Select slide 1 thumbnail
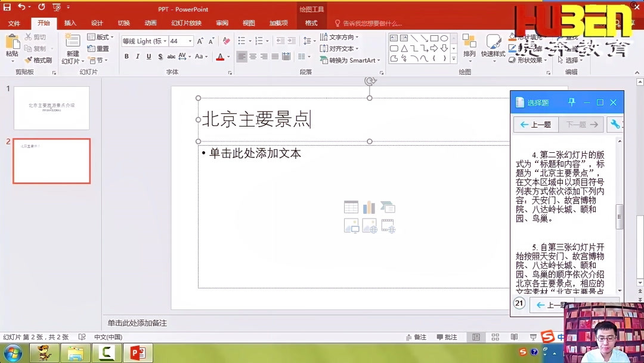This screenshot has height=363, width=644. (x=51, y=108)
